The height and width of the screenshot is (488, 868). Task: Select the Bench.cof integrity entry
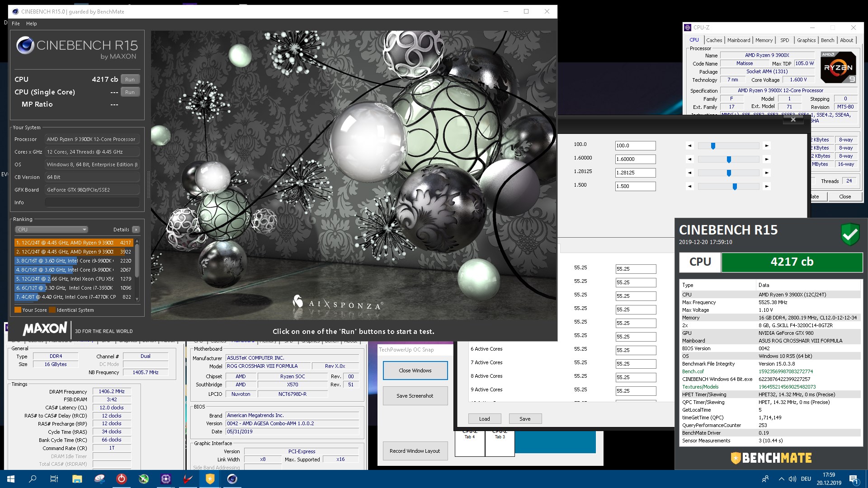tap(771, 371)
